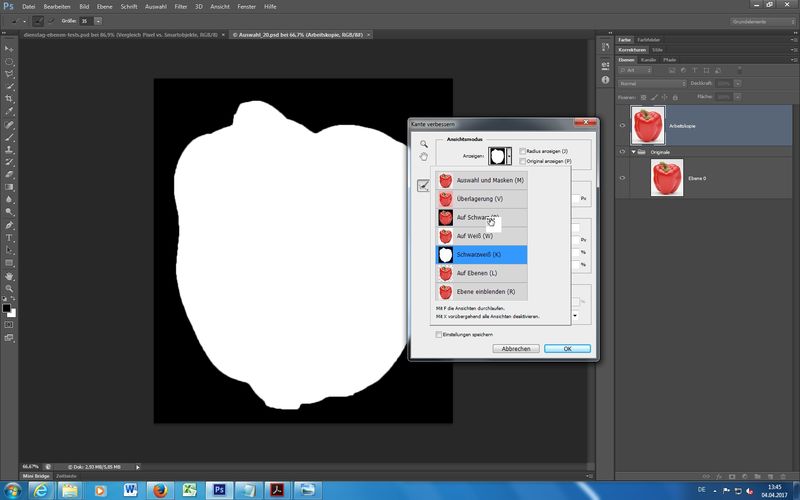Enable the Radius anzeigen checkbox
Screen dimensions: 800x500
click(522, 150)
